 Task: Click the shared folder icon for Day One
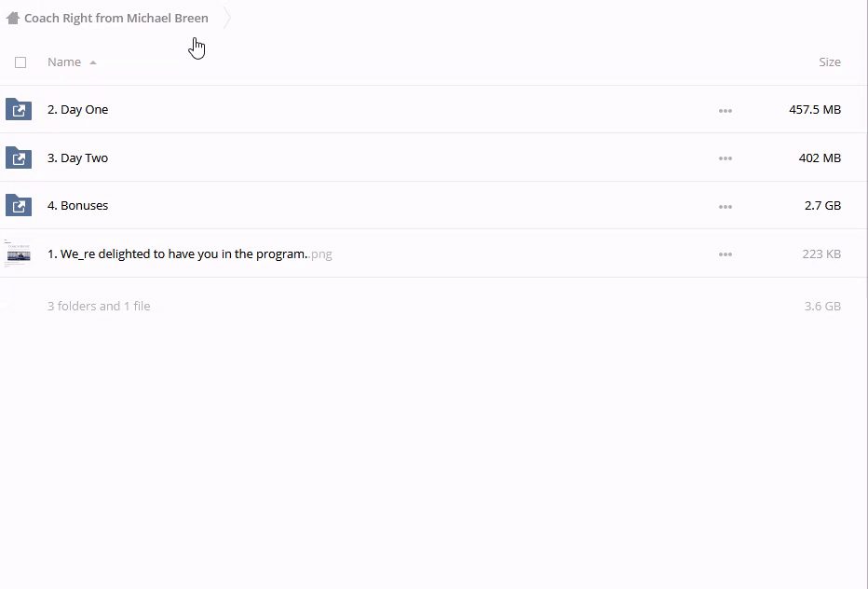19,109
